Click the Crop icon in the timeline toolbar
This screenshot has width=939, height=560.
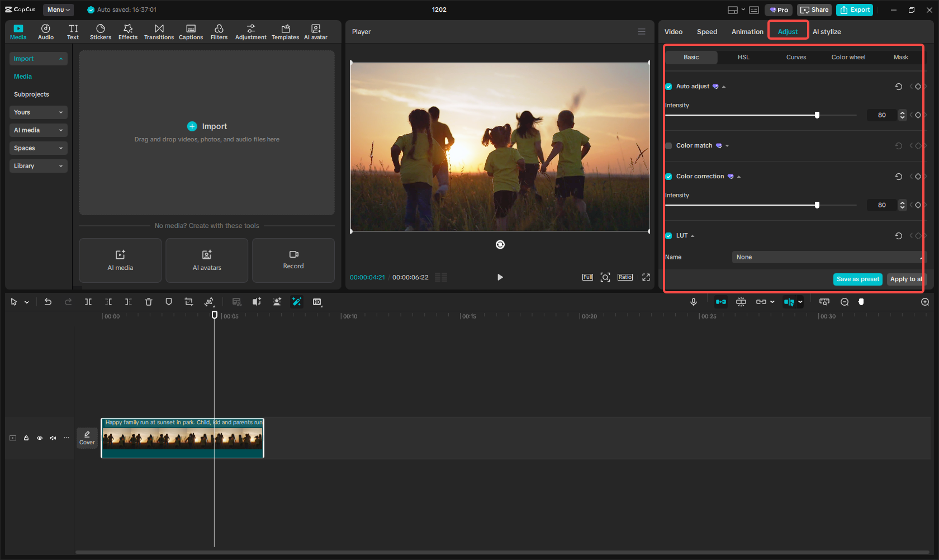[x=189, y=302]
